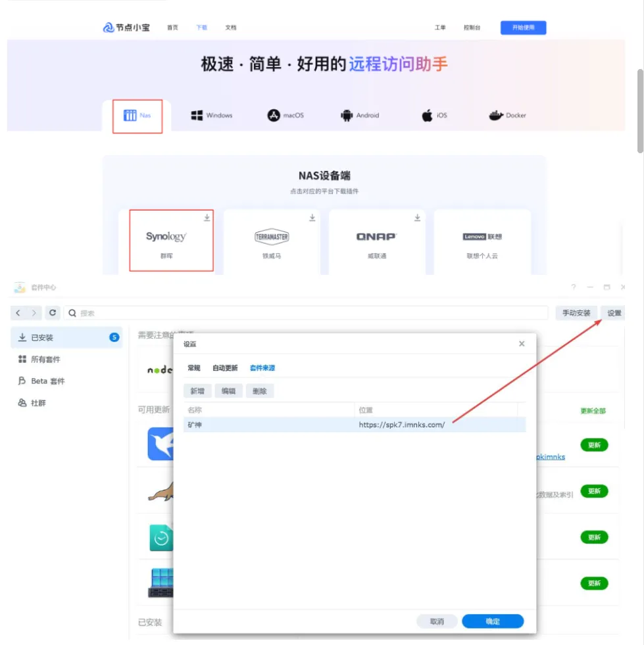Screen dimensions: 644x645
Task: Click the 编辑 button
Action: (x=229, y=391)
